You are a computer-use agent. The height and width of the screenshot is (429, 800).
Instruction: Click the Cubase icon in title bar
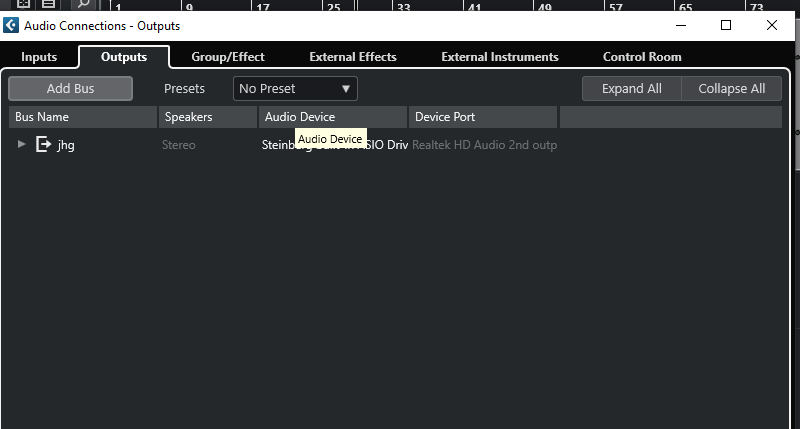(x=11, y=26)
